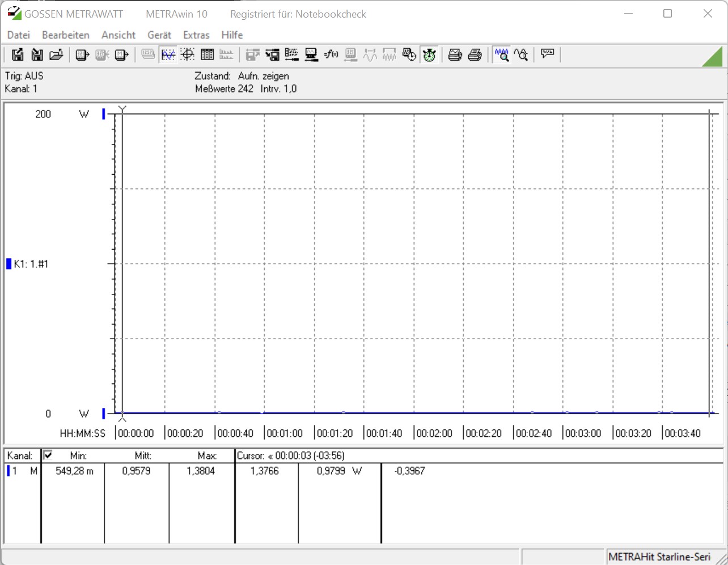Viewport: 728px width, 565px height.
Task: Click the right vertical cursor line
Action: click(709, 264)
